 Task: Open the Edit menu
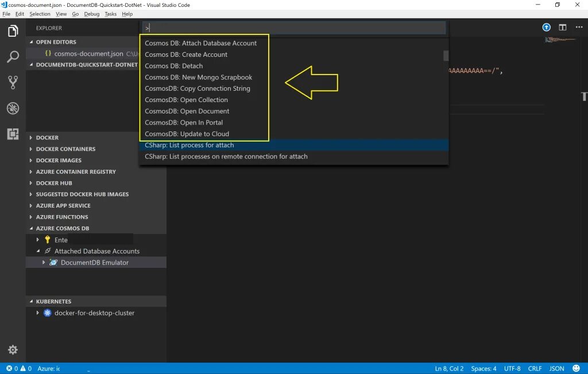[x=20, y=14]
